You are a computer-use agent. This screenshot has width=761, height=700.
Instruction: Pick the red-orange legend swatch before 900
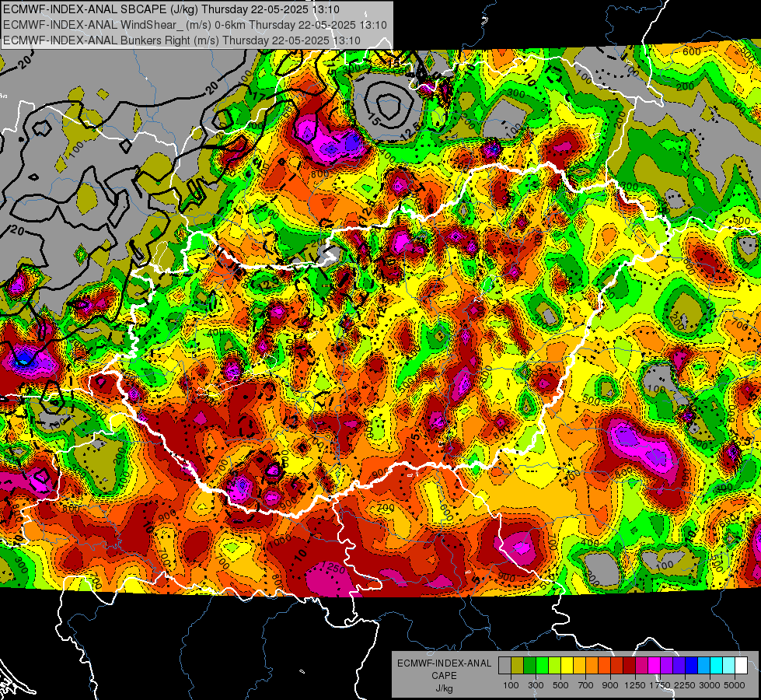pyautogui.click(x=604, y=665)
